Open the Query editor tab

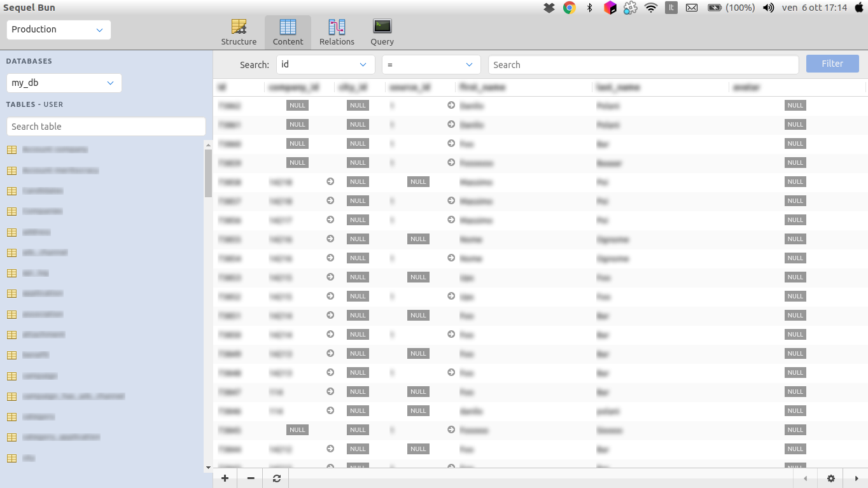click(382, 32)
